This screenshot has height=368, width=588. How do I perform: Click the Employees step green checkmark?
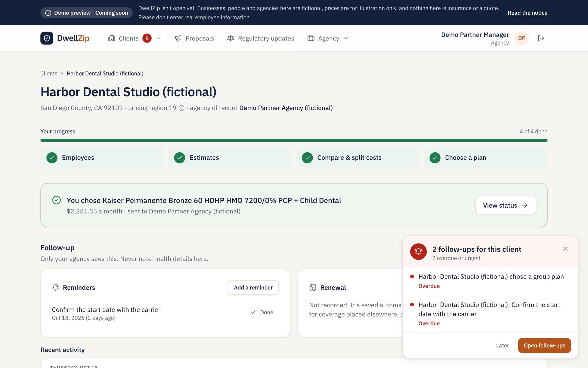[x=52, y=158]
